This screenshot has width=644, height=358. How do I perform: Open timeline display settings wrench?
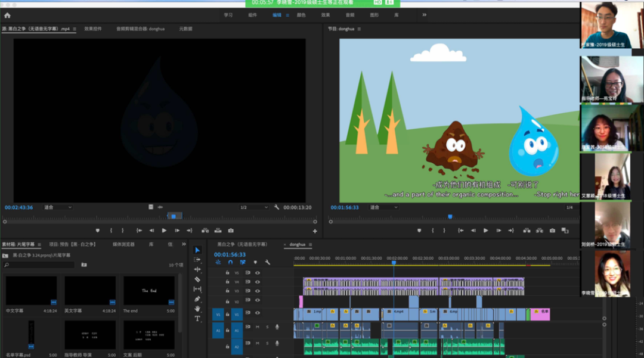[268, 262]
